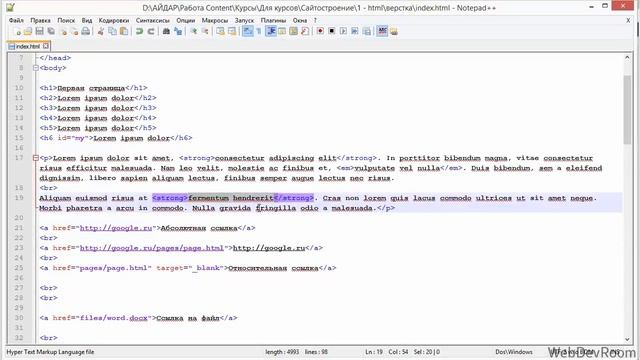Open the Правка menu

pos(40,20)
